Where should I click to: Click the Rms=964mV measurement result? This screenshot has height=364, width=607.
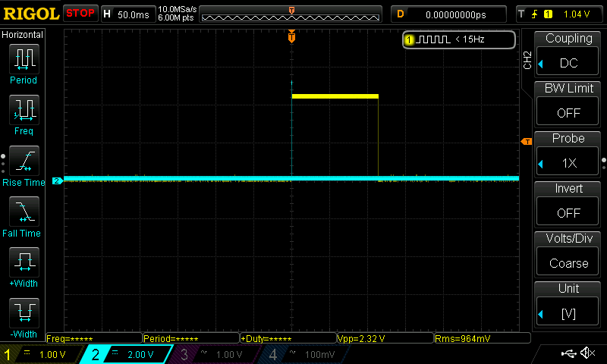[483, 338]
